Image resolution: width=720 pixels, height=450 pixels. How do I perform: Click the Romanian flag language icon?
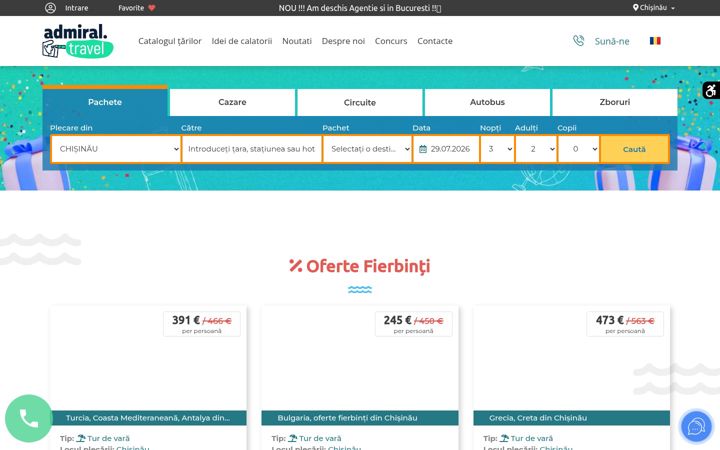655,41
